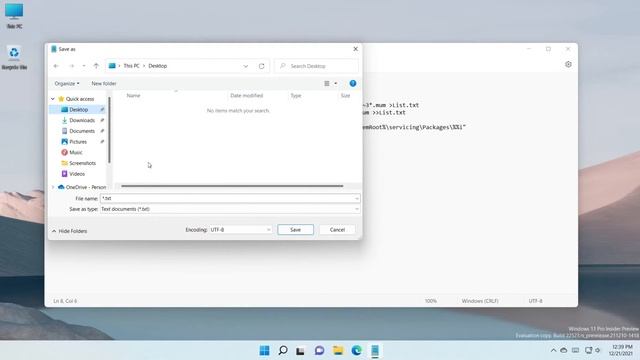
Task: Open Pictures in navigation pane
Action: pos(78,142)
